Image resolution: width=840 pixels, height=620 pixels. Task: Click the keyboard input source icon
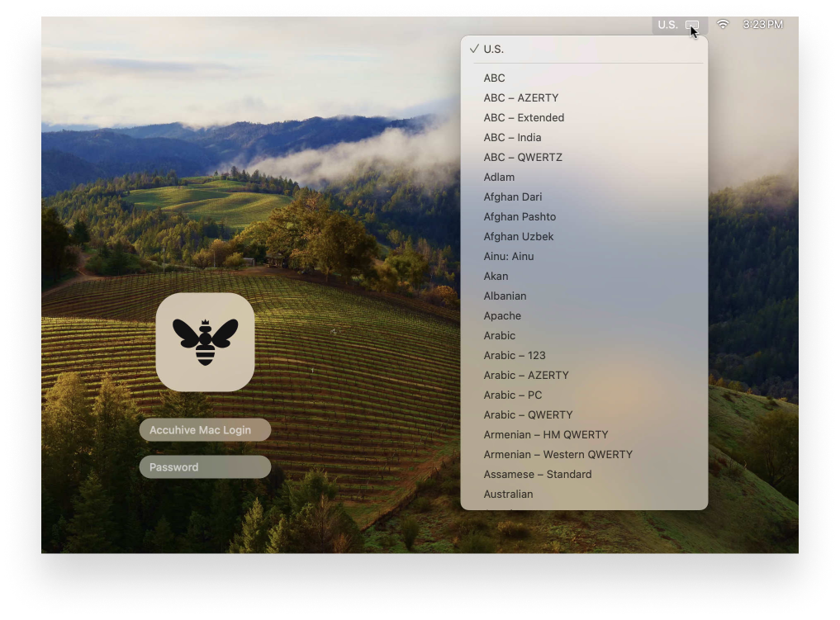[692, 26]
